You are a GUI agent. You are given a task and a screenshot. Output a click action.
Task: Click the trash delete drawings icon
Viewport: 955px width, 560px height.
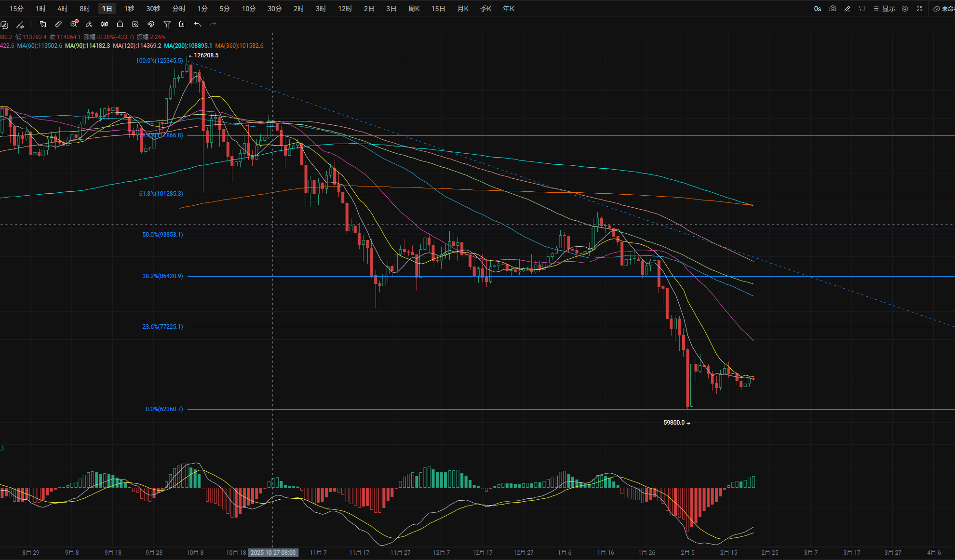click(182, 24)
